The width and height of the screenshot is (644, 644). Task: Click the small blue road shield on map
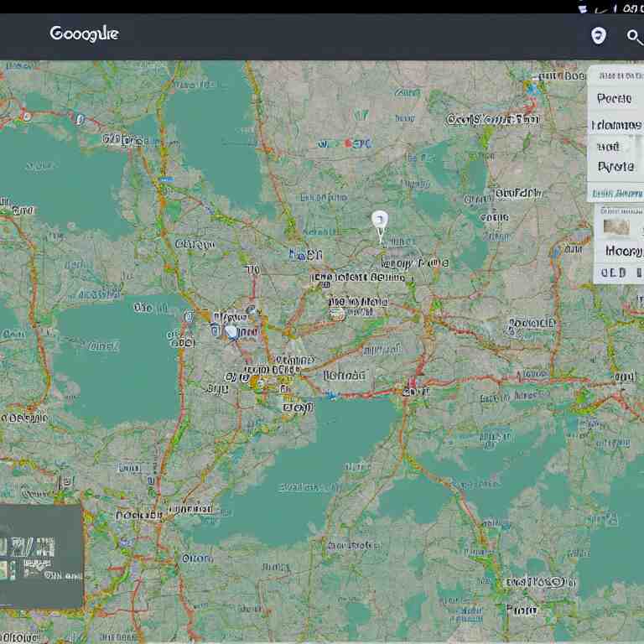tap(166, 179)
